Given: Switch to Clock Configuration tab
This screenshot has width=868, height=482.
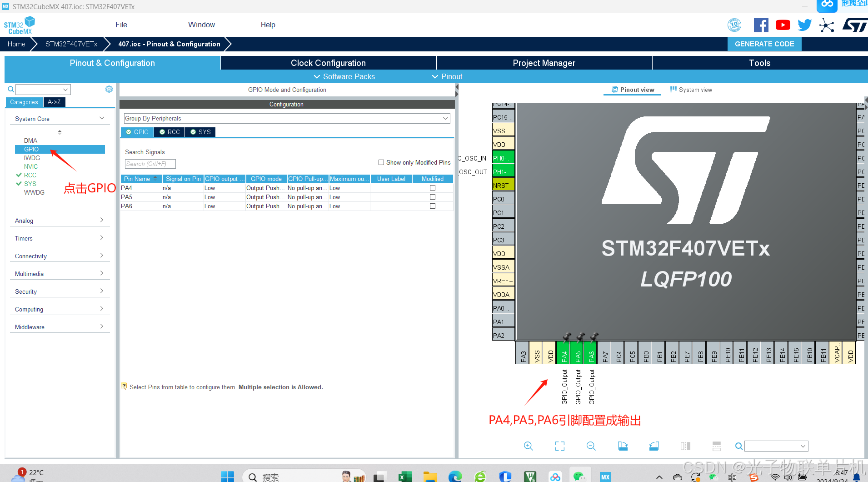Looking at the screenshot, I should click(328, 63).
